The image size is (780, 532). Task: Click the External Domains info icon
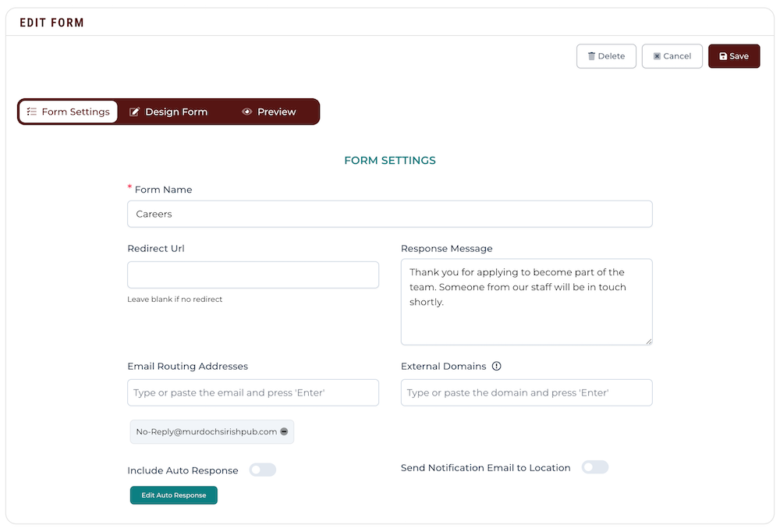[x=496, y=366]
